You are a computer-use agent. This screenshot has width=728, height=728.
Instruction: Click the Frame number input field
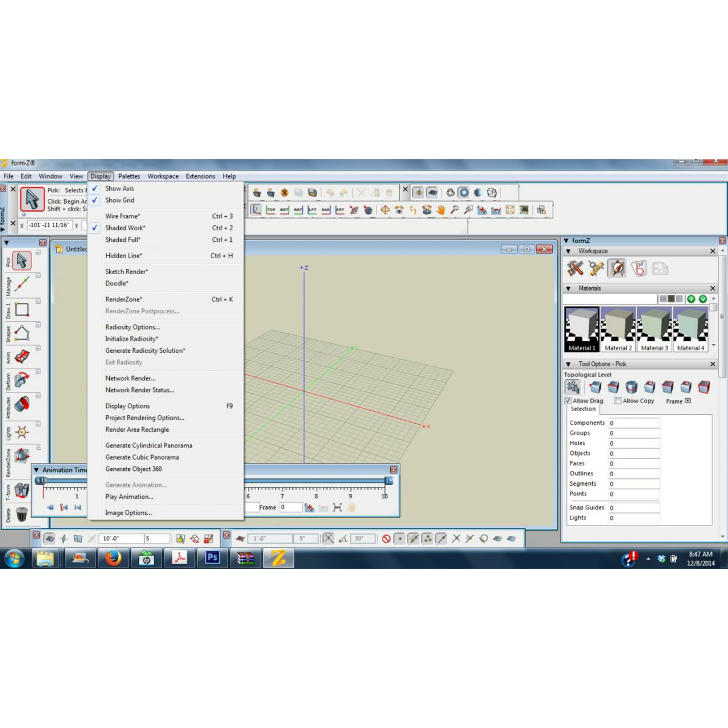[x=290, y=507]
